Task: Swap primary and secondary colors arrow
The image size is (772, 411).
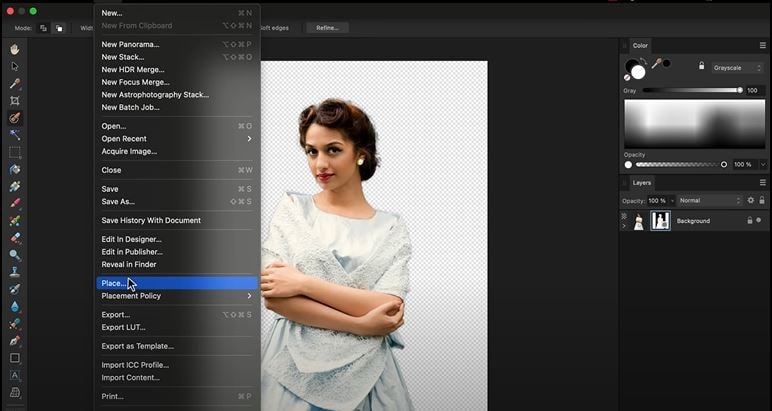Action: 643,62
